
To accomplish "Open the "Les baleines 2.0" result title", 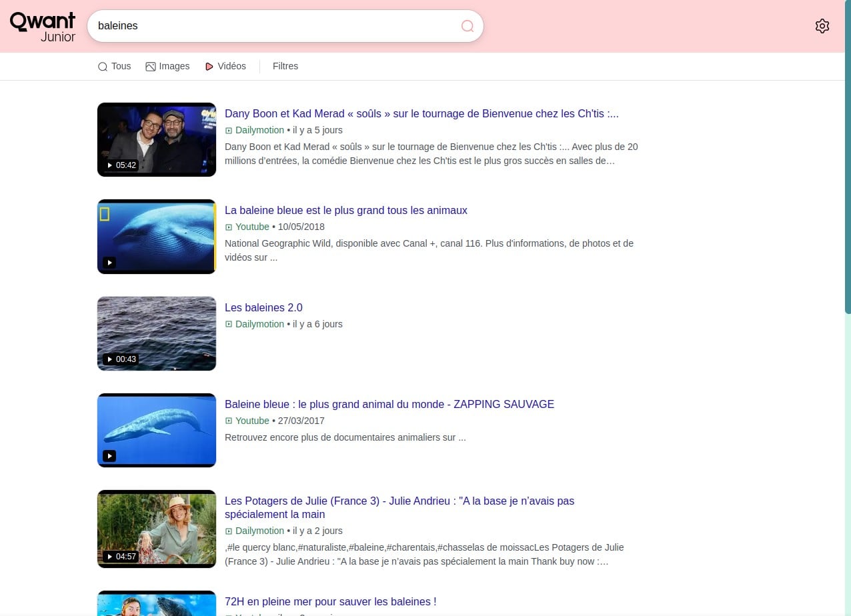I will 263,307.
